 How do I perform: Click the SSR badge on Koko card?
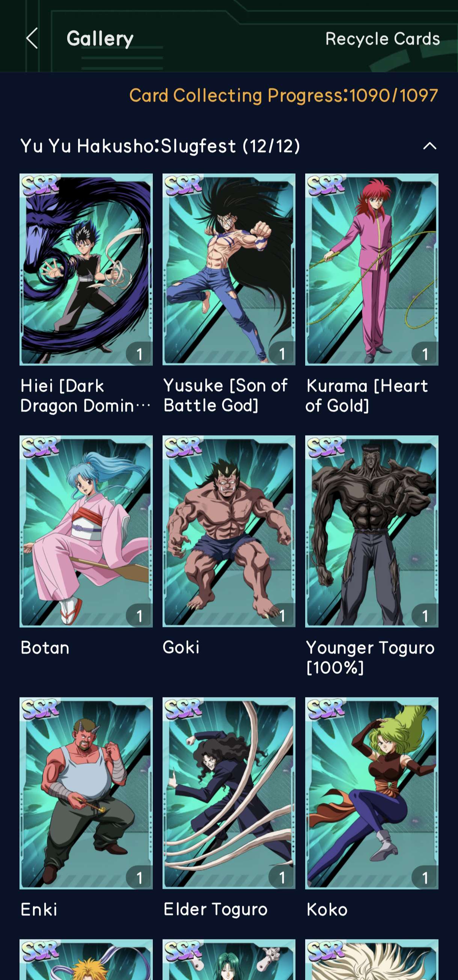(326, 708)
